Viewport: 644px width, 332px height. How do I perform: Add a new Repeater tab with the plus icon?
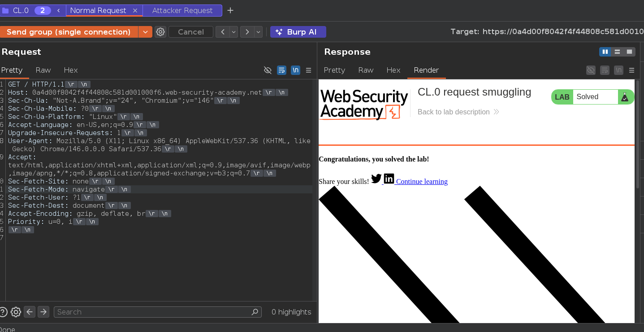pos(230,10)
